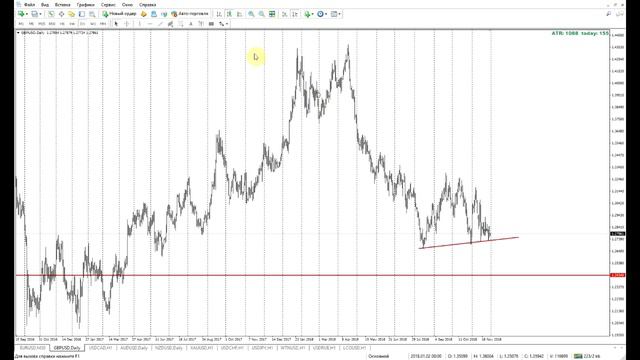Switch to the AUDUSD,Daily chart tab
This screenshot has width=640, height=360.
(x=134, y=348)
